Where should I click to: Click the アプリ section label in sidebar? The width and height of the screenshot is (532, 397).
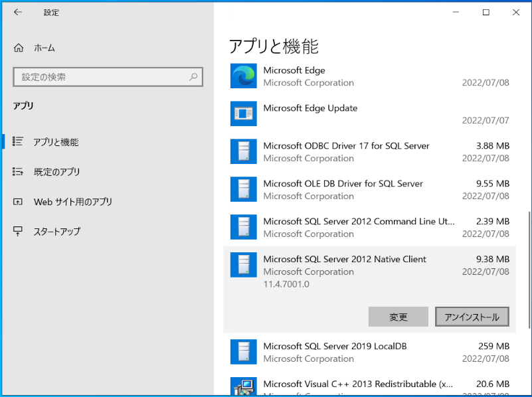[x=23, y=106]
